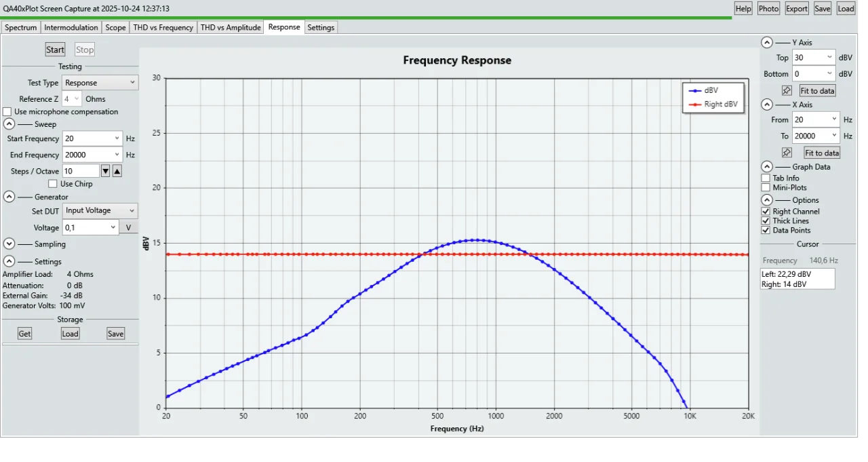Image resolution: width=868 pixels, height=462 pixels.
Task: Open the THD vs Frequency tab
Action: click(162, 27)
